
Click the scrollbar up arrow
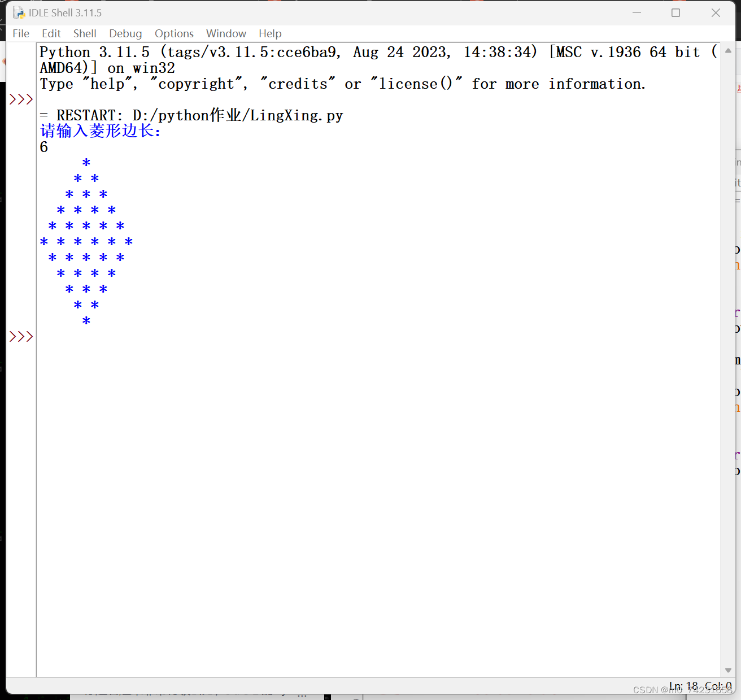click(x=728, y=51)
